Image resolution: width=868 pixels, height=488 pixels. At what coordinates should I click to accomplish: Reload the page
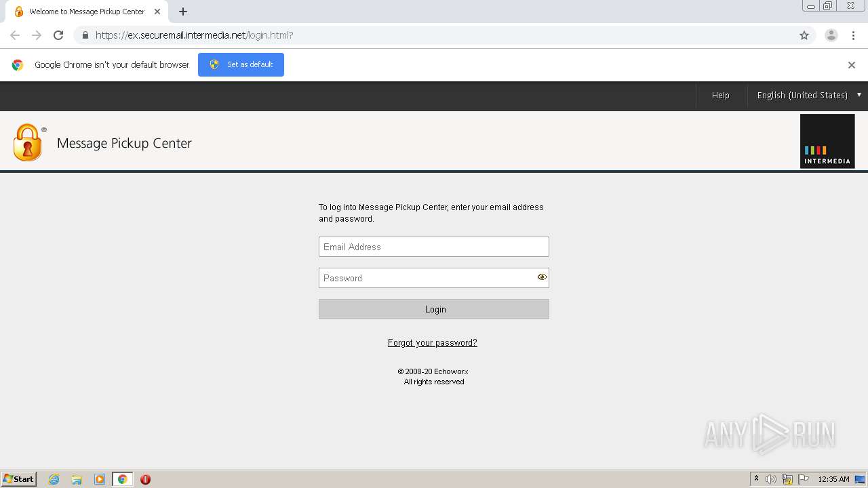(58, 35)
